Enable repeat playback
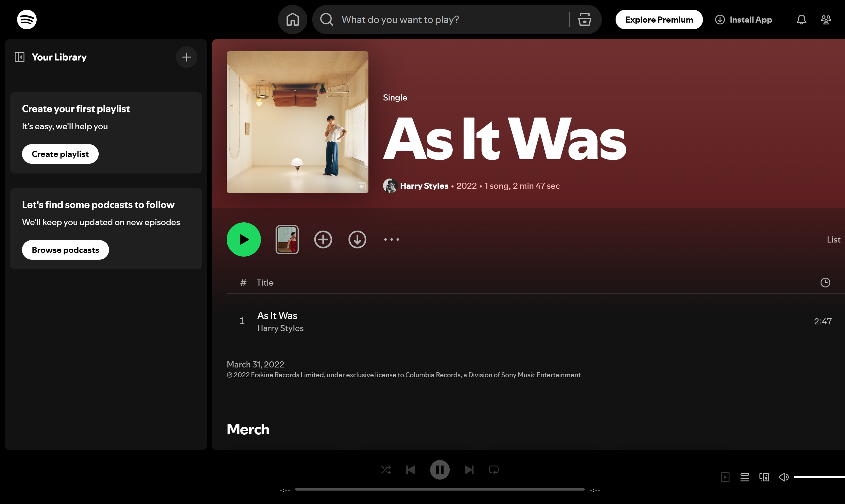 493,470
